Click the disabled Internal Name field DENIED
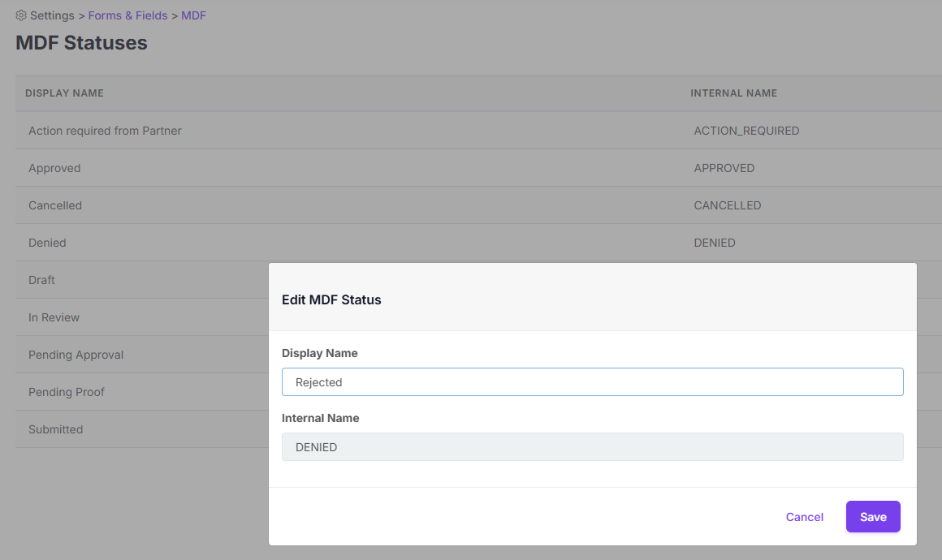Image resolution: width=942 pixels, height=560 pixels. click(x=592, y=446)
